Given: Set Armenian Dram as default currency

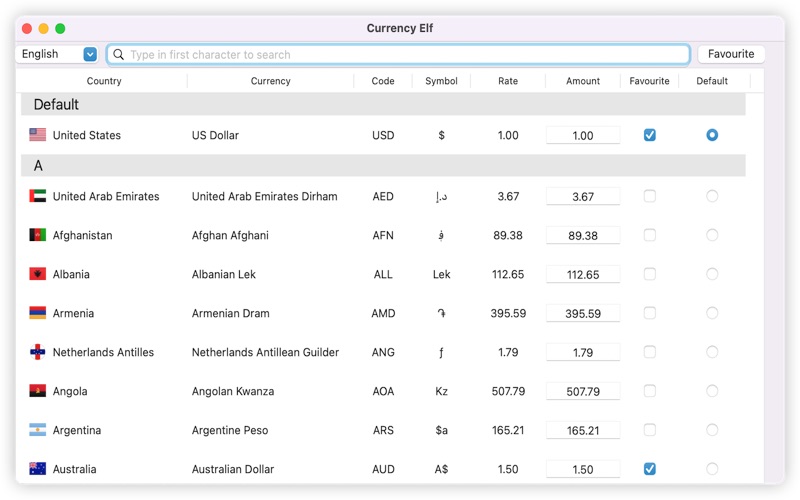Looking at the screenshot, I should pos(712,313).
